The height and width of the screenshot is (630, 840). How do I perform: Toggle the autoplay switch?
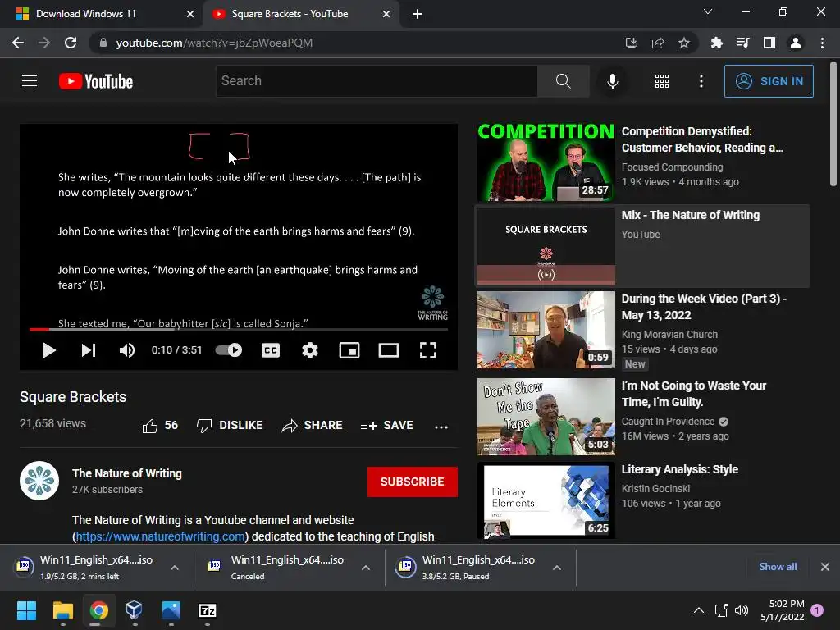pyautogui.click(x=229, y=349)
